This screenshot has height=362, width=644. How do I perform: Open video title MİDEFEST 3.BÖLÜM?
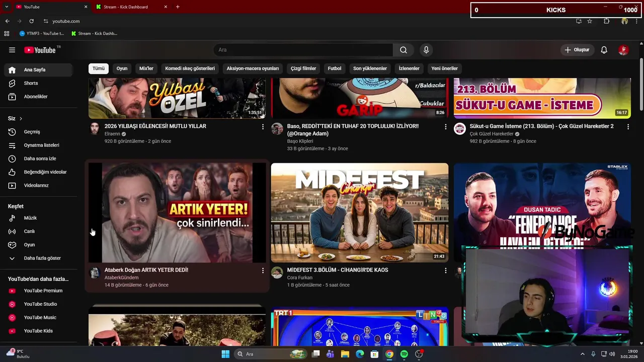pos(338,270)
